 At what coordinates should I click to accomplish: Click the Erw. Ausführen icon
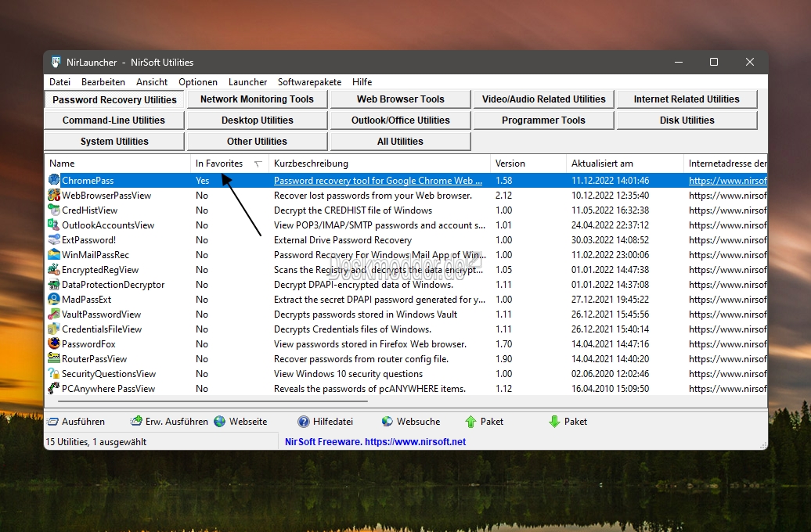tap(136, 422)
